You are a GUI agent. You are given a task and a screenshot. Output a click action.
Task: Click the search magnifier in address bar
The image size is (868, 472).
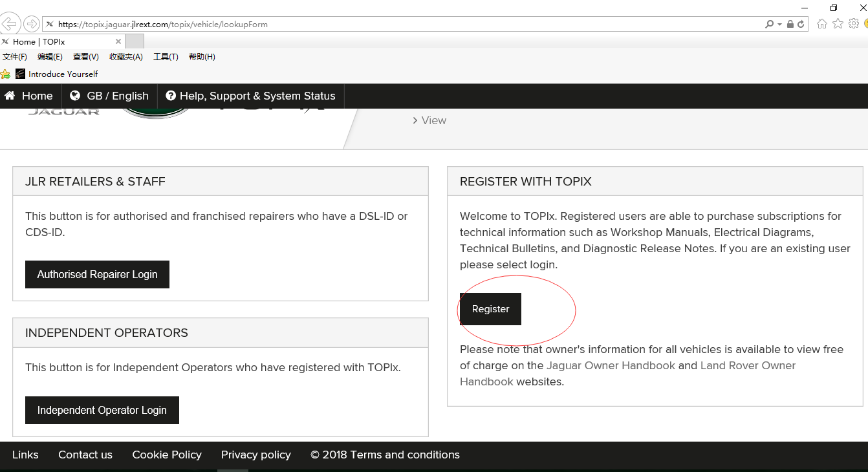point(769,24)
